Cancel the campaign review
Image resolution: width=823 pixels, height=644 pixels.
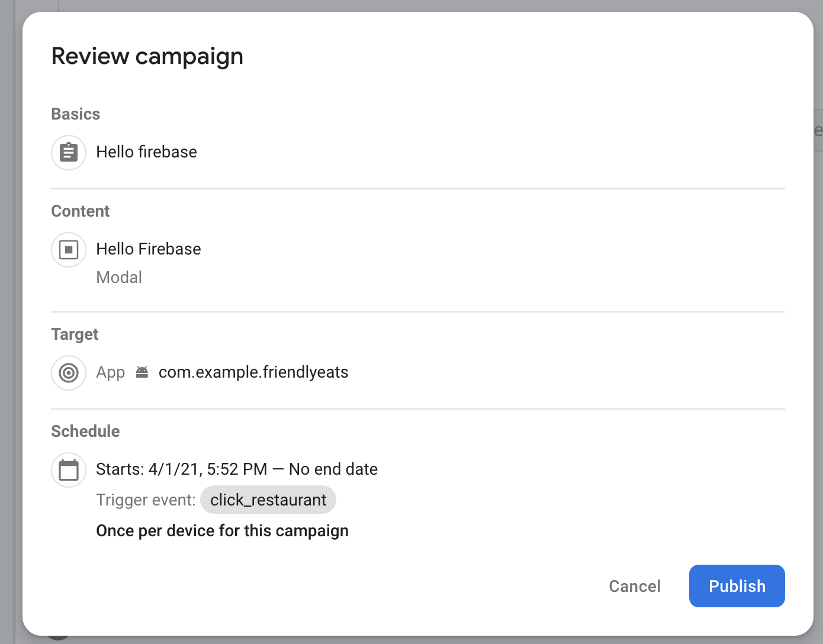coord(634,586)
